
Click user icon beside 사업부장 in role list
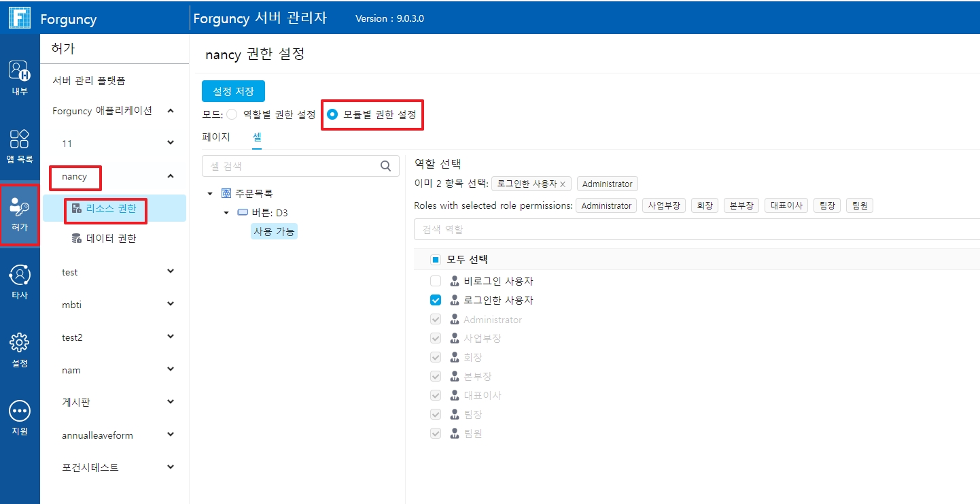(x=455, y=338)
